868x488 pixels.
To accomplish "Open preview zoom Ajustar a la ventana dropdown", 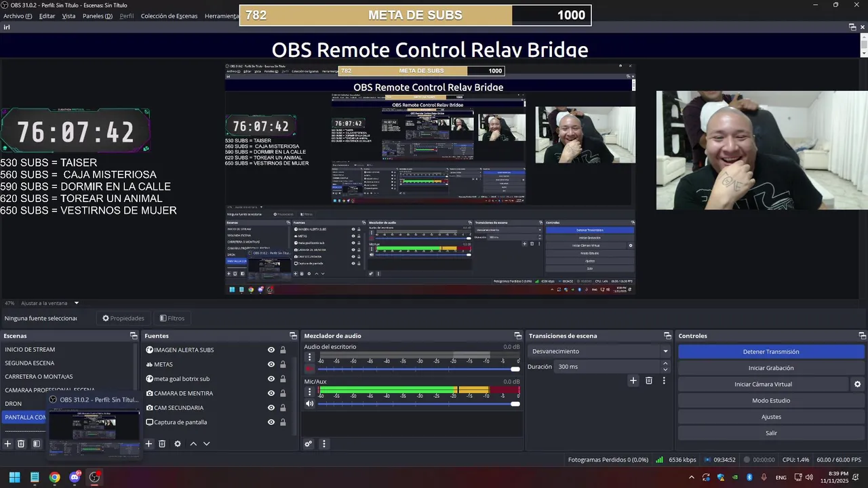I will click(77, 303).
